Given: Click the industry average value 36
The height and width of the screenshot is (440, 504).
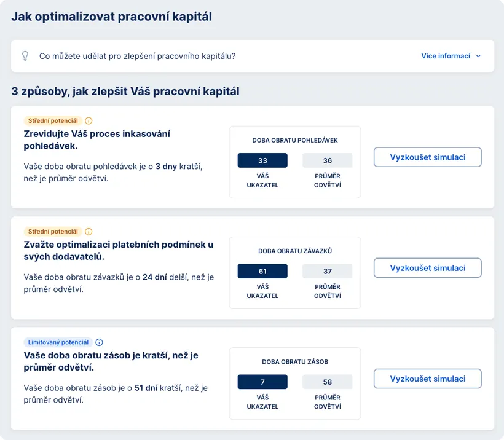Looking at the screenshot, I should [x=328, y=160].
